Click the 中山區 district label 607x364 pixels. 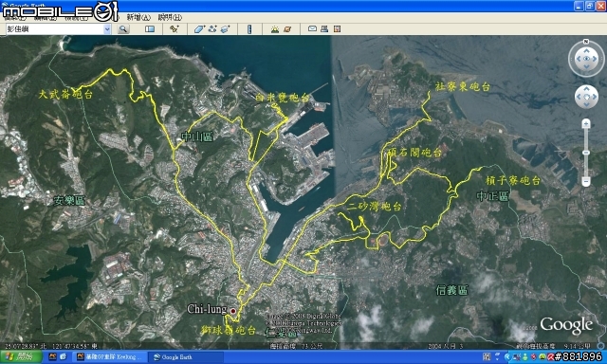197,136
